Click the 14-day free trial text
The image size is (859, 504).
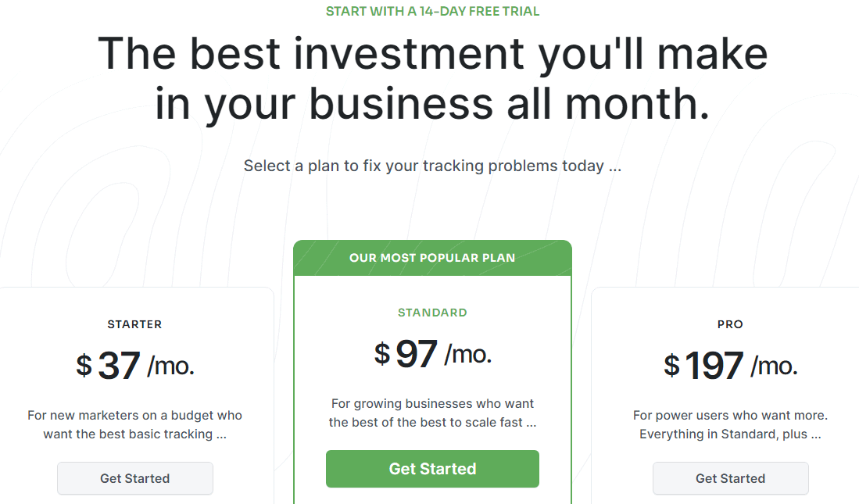(432, 12)
